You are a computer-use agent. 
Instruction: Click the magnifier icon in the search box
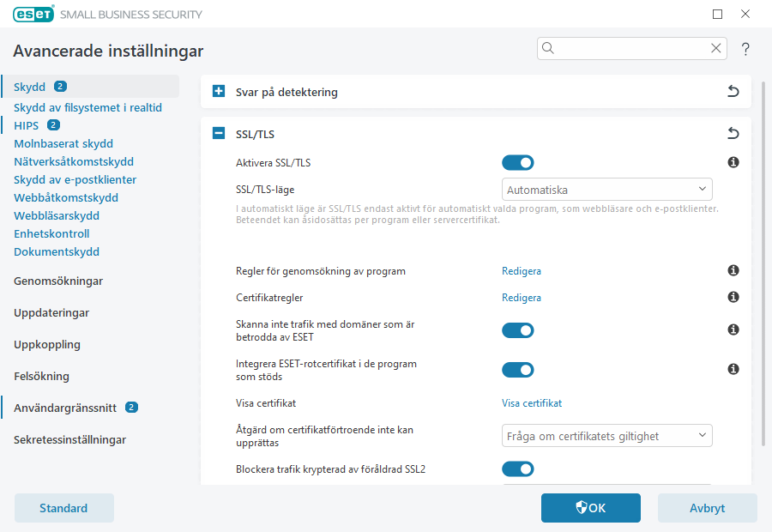549,48
